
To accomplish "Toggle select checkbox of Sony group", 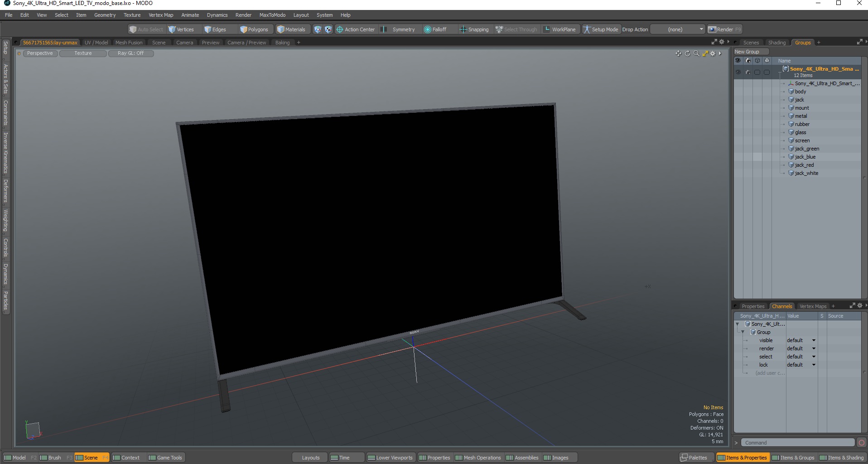I will click(757, 72).
